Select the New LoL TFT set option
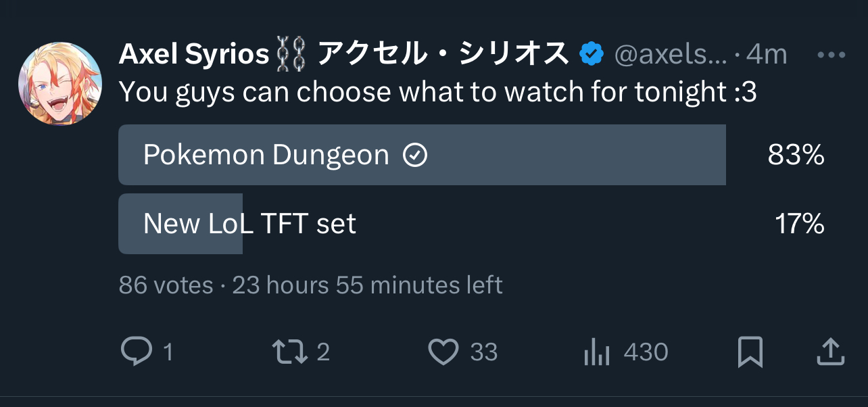 [249, 224]
